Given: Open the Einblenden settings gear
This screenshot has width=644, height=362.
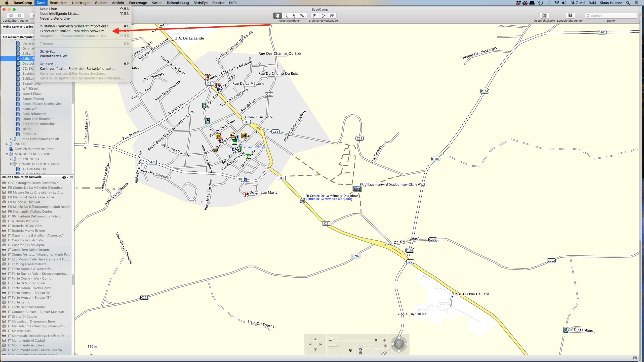Looking at the screenshot, I should [x=385, y=346].
